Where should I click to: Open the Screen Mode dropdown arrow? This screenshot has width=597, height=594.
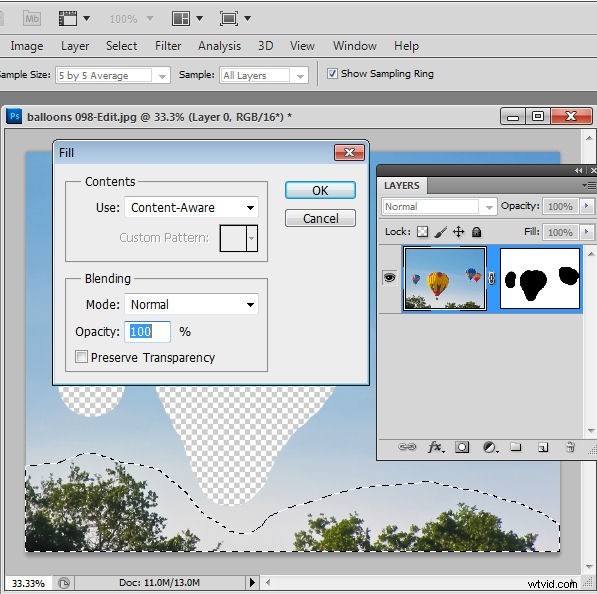tap(247, 18)
